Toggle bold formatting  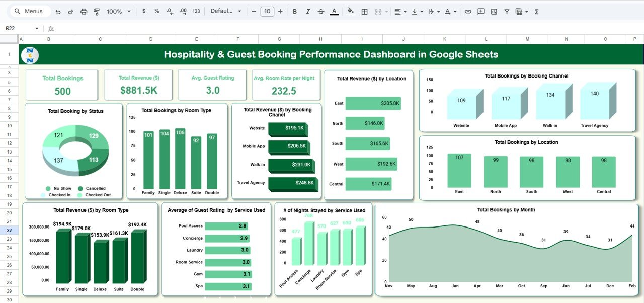click(295, 11)
